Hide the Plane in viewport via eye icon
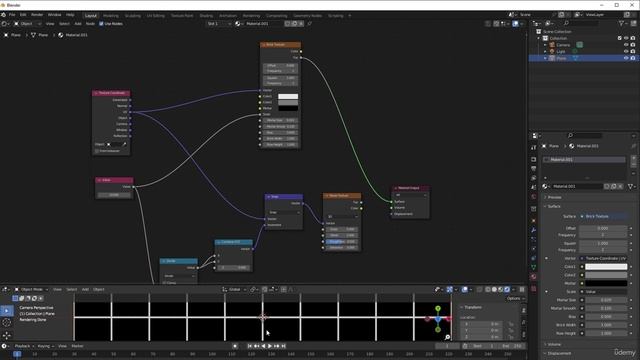The height and width of the screenshot is (360, 640). pyautogui.click(x=626, y=58)
